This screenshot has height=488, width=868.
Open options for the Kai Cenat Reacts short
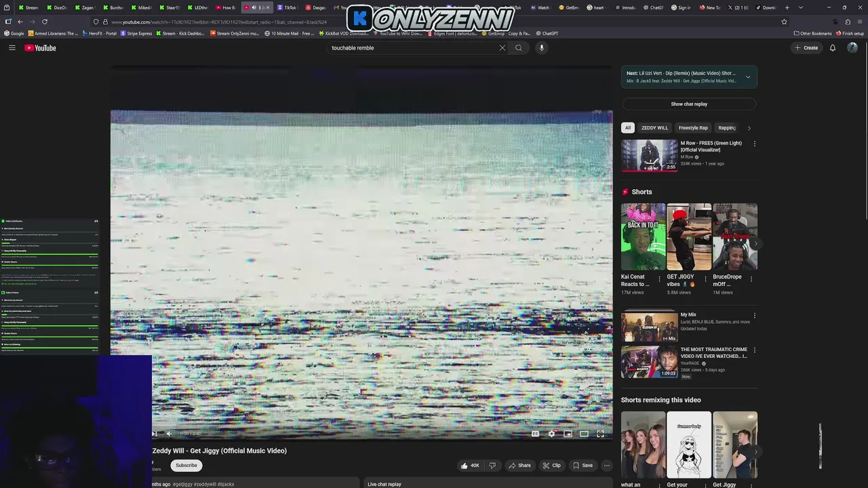click(659, 279)
